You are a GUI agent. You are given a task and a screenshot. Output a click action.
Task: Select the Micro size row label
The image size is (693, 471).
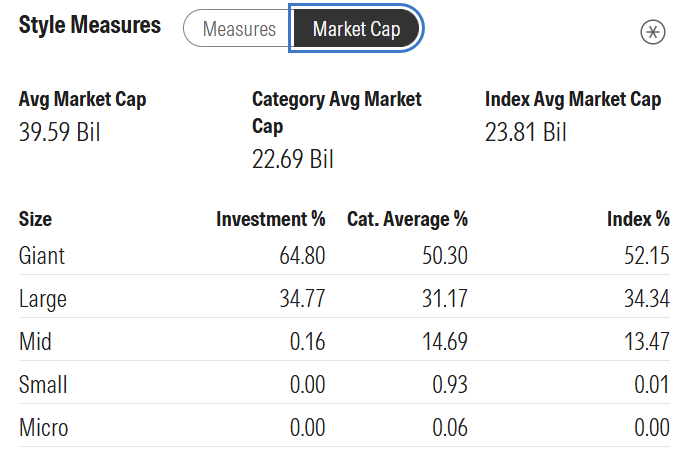coord(44,428)
